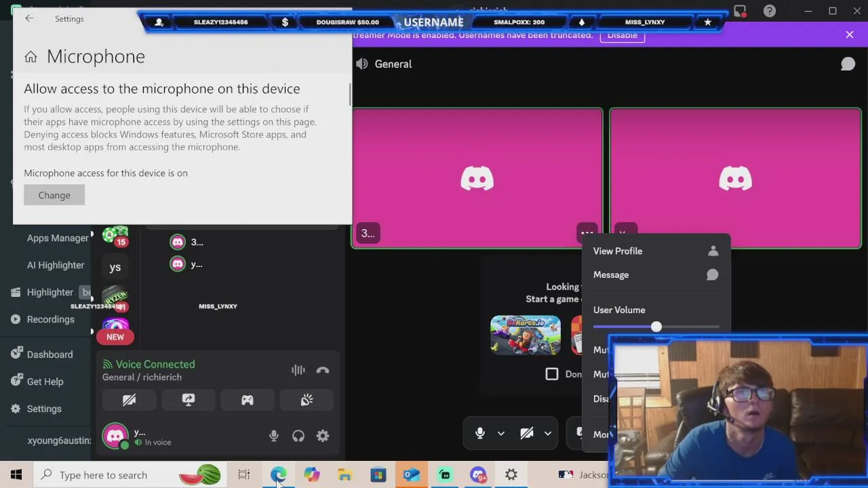Tick the Don't show checkbox under the games
Viewport: 868px width, 488px height.
click(x=552, y=374)
